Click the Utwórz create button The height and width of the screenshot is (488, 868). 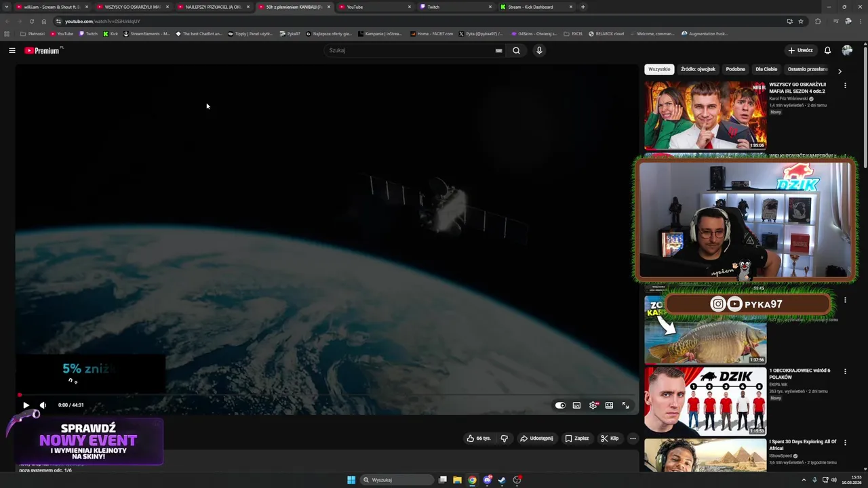[800, 50]
